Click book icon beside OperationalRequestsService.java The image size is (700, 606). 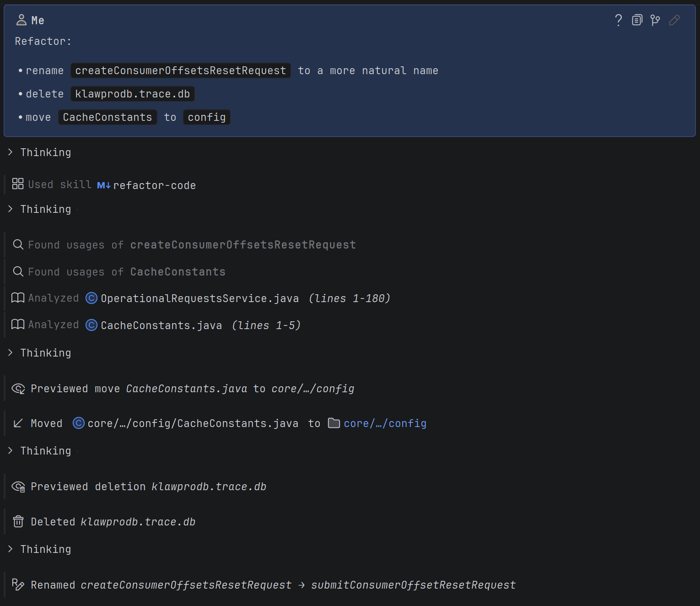[x=18, y=298]
